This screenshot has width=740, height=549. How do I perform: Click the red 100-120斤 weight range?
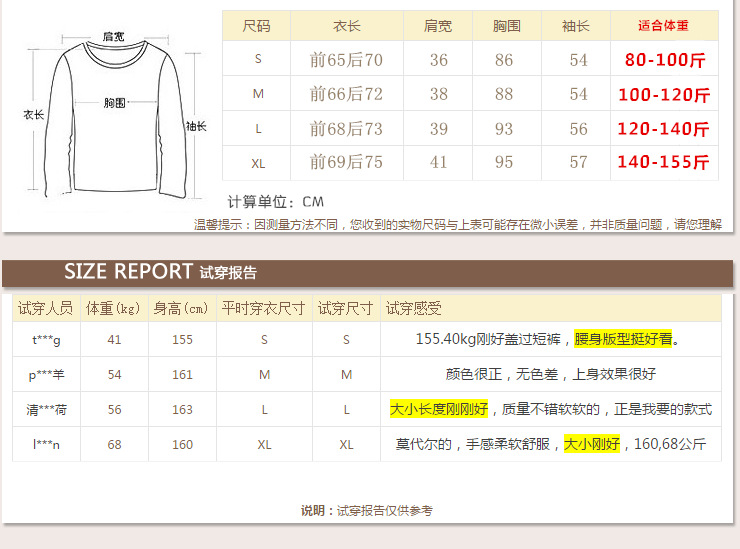(664, 95)
